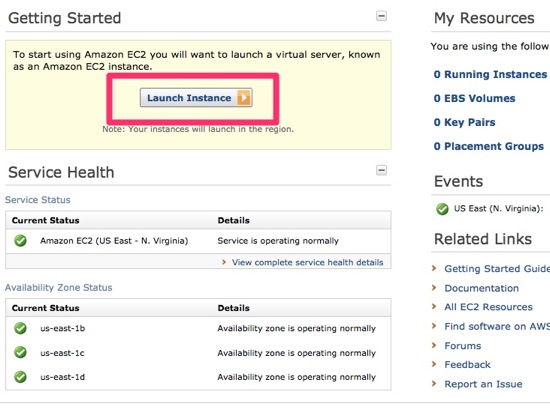Viewport: 550px width, 410px height.
Task: Collapse the Service Health panel
Action: (381, 170)
